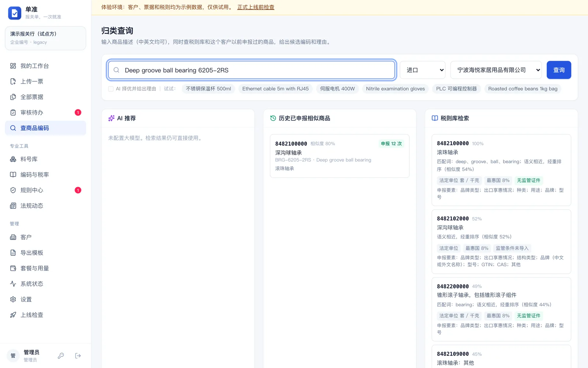The height and width of the screenshot is (368, 588).
Task: Enable AI 择优并给出理由 checkbox
Action: tap(111, 89)
